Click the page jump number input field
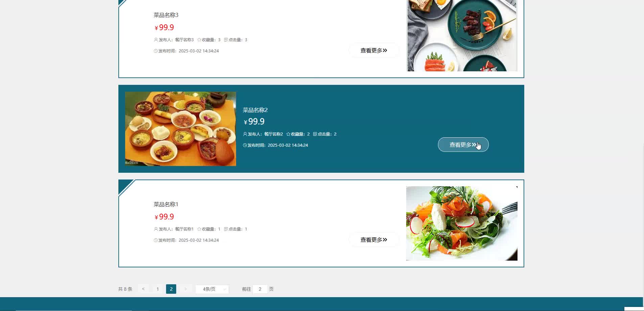 (260, 289)
